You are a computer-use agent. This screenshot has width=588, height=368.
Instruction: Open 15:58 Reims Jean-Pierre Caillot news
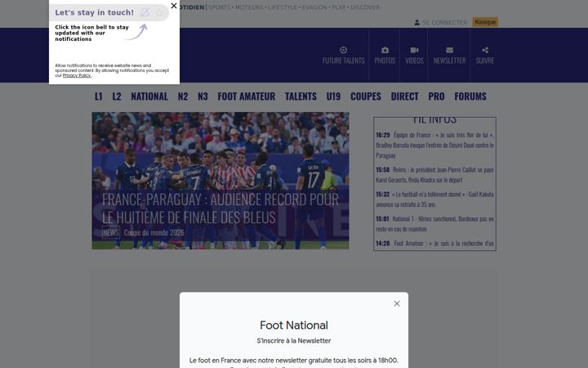(434, 175)
